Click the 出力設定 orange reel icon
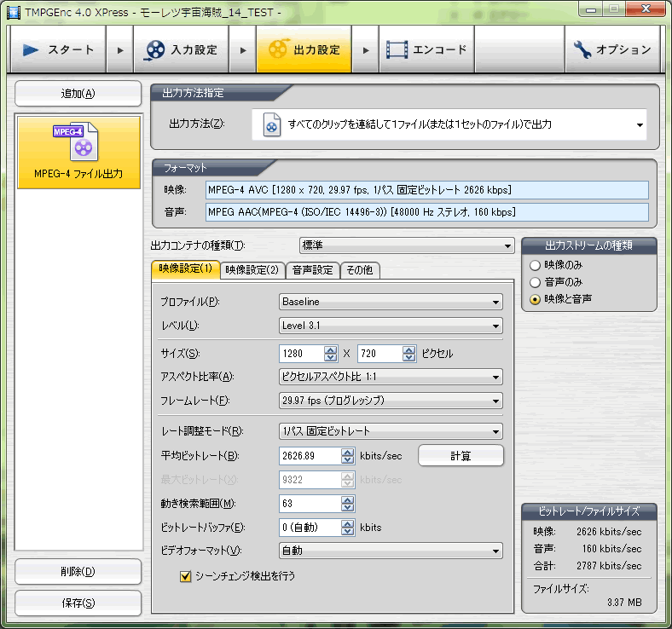 (278, 49)
